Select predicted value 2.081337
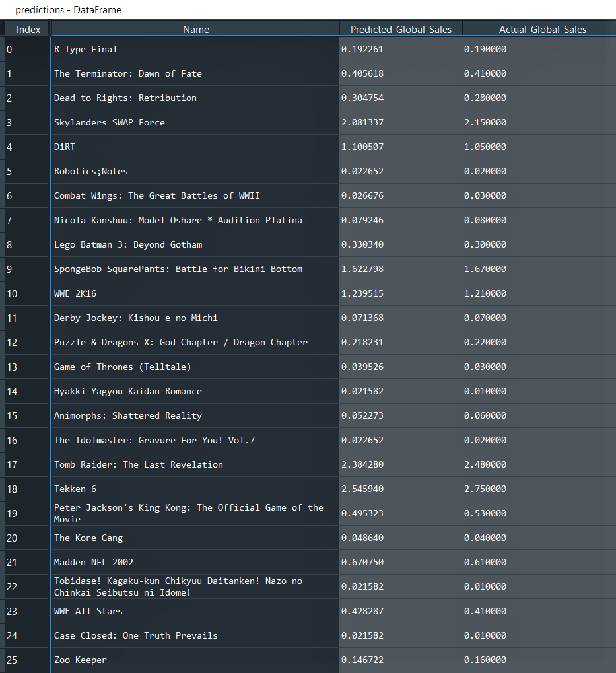The height and width of the screenshot is (673, 616). click(x=400, y=122)
